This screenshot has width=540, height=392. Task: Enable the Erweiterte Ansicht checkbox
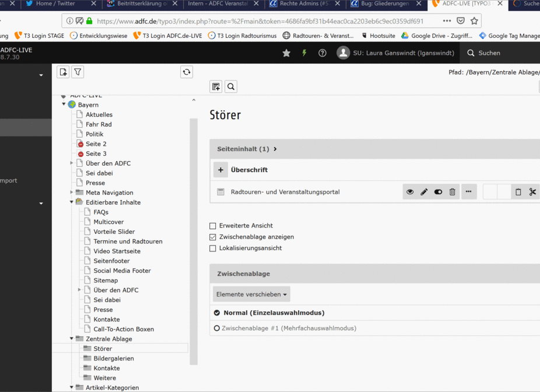pyautogui.click(x=213, y=226)
